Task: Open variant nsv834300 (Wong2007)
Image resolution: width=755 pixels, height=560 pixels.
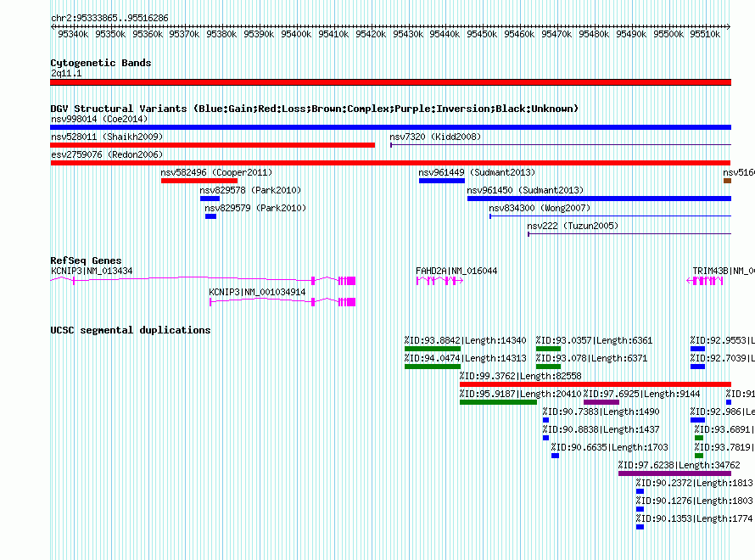Action: pos(540,208)
